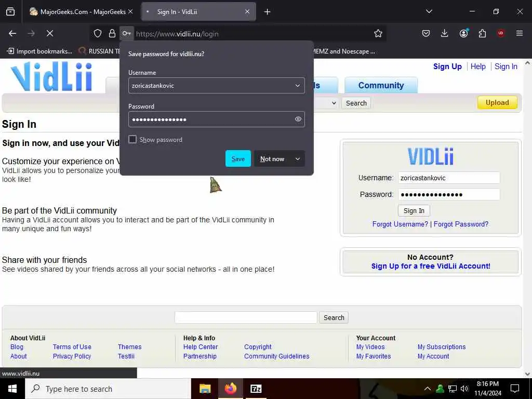The width and height of the screenshot is (532, 399).
Task: Go back to the previous page
Action: [x=12, y=33]
